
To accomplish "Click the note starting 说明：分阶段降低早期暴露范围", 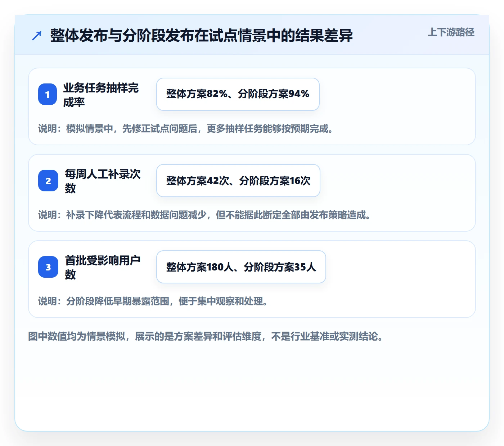I will pos(153,301).
